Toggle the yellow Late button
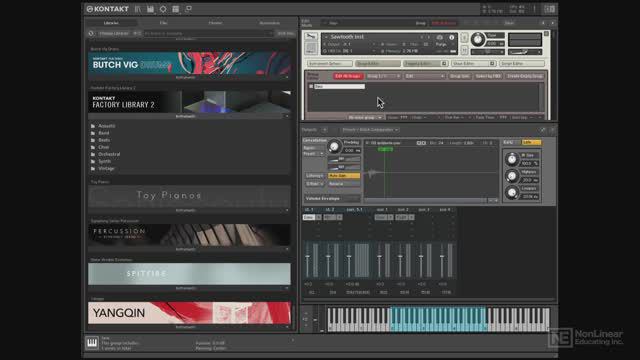 click(x=532, y=142)
